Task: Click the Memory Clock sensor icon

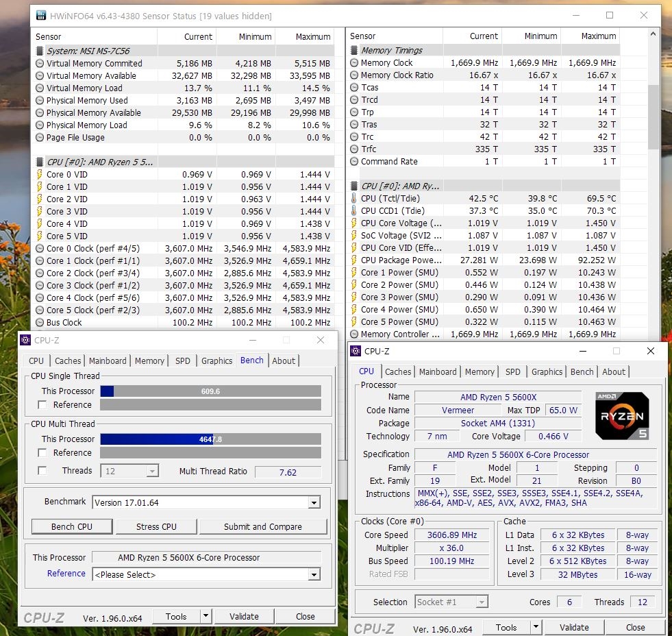Action: (x=354, y=63)
